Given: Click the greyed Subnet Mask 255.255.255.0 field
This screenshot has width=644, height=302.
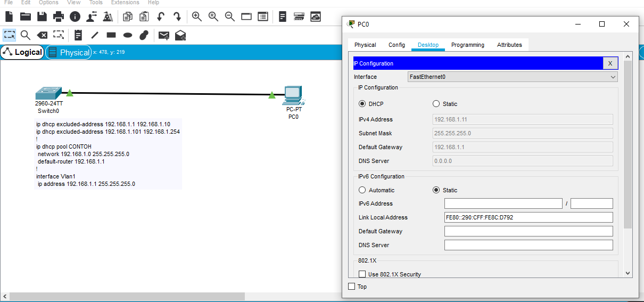Looking at the screenshot, I should coord(523,133).
